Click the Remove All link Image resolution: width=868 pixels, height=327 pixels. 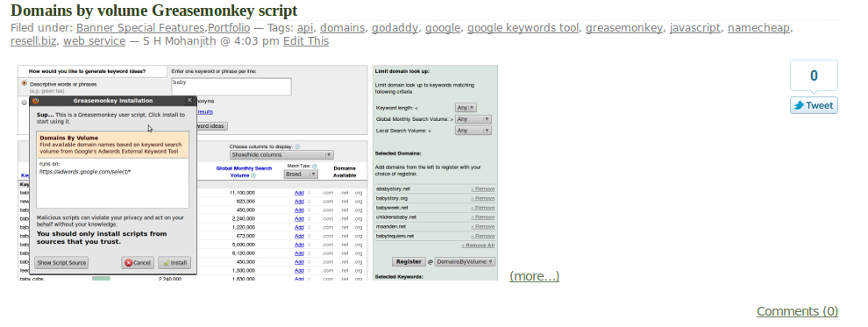click(479, 245)
